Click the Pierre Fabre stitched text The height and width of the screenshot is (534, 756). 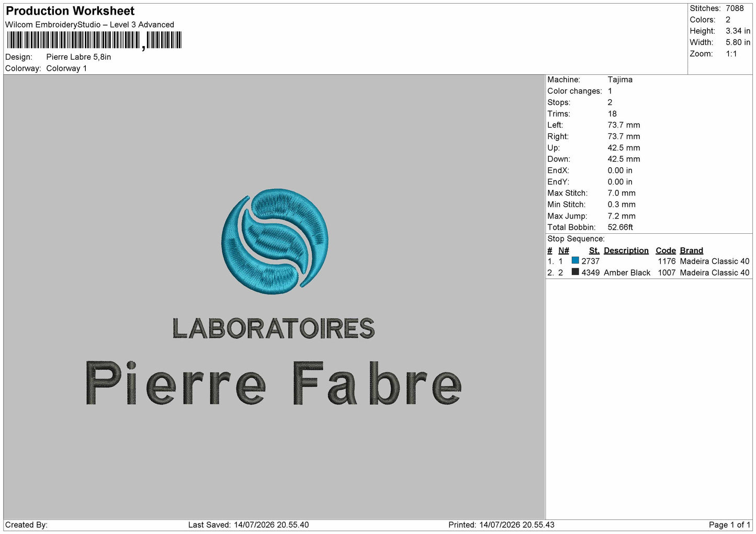(x=274, y=383)
